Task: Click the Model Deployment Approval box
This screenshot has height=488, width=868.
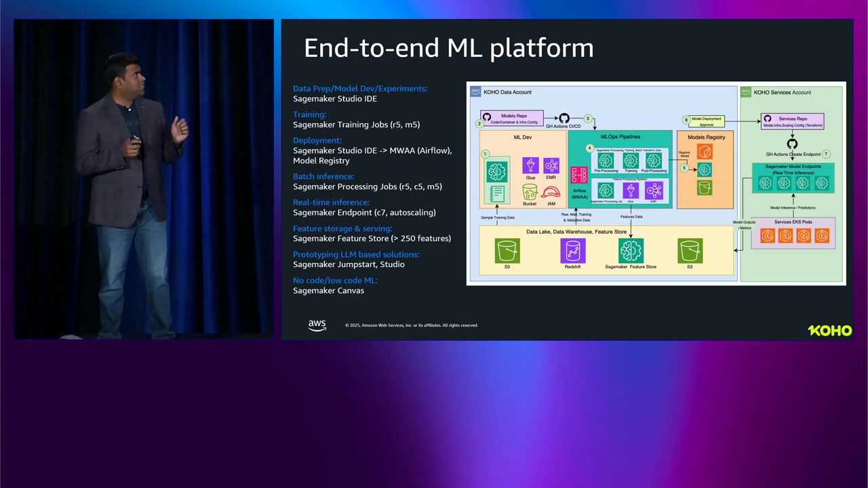Action: 707,121
